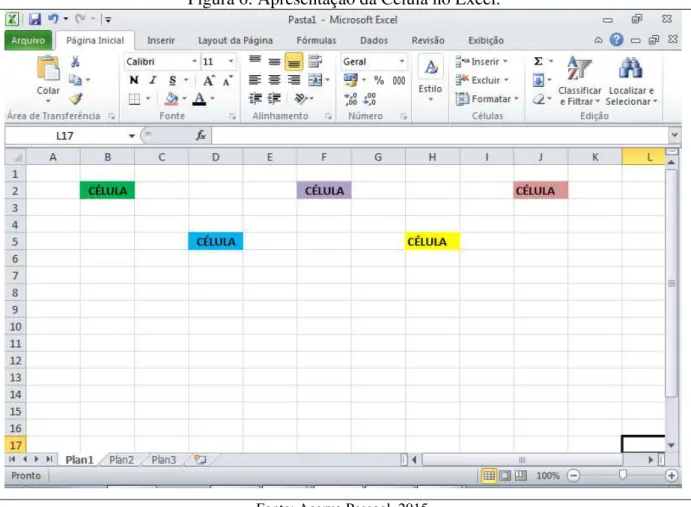Insert function with fx button
This screenshot has width=691, height=507.
pos(201,135)
